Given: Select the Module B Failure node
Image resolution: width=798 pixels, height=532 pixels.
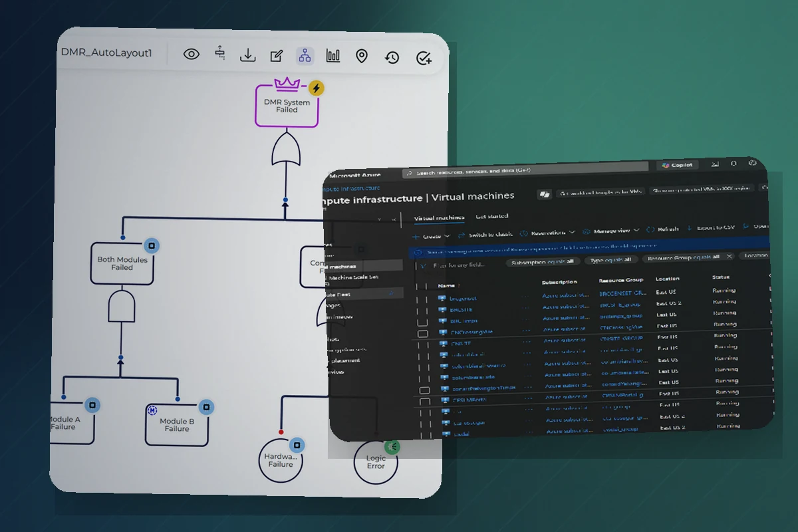Looking at the screenshot, I should coord(177,424).
